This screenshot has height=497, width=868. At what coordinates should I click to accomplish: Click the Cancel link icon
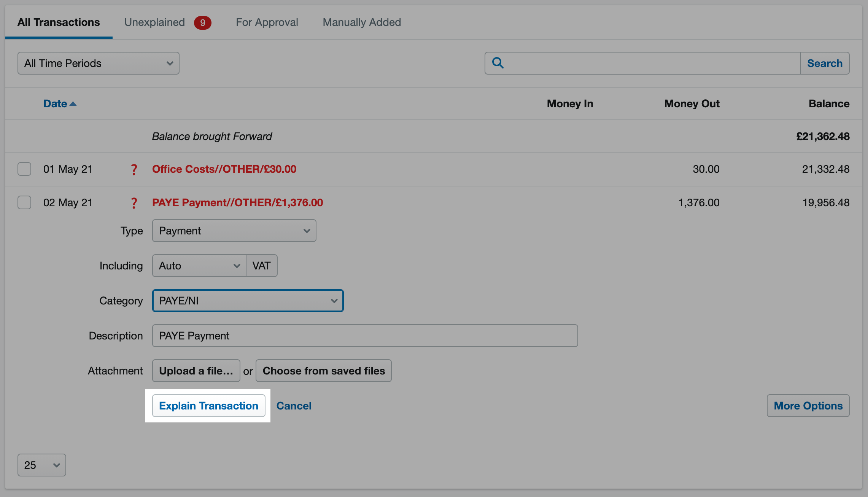click(x=294, y=406)
